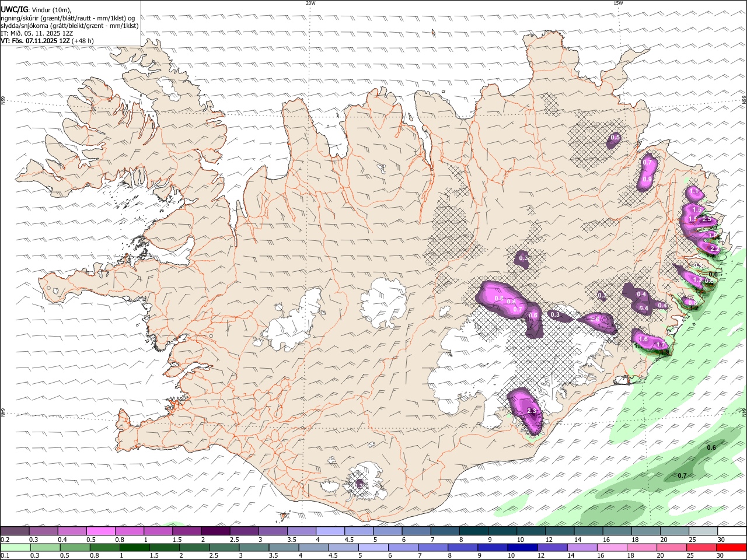
Task: Click the "12" label in lower legend row
Action: click(541, 555)
